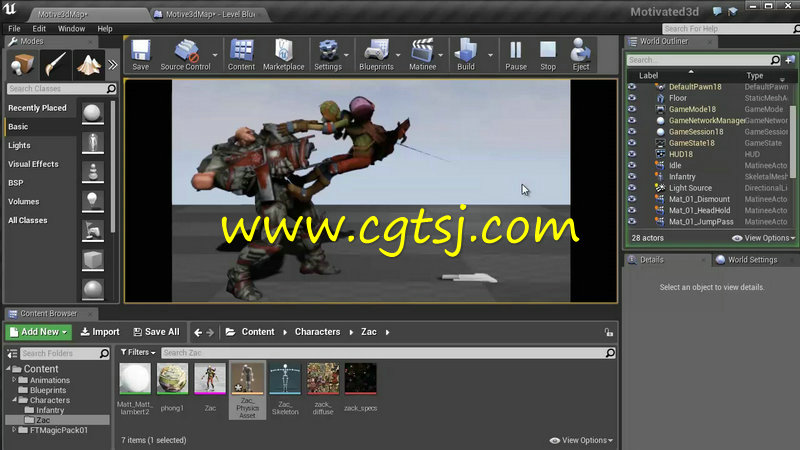800x450 pixels.
Task: Open the Content toolbar button
Action: [241, 54]
